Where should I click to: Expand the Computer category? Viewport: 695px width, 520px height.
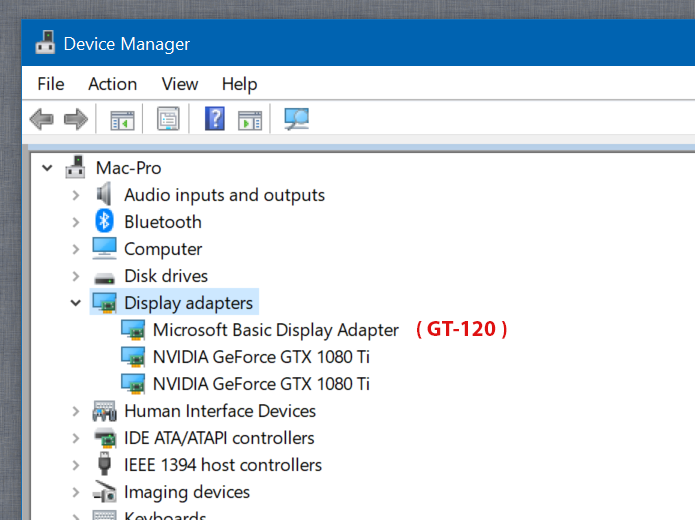click(76, 249)
